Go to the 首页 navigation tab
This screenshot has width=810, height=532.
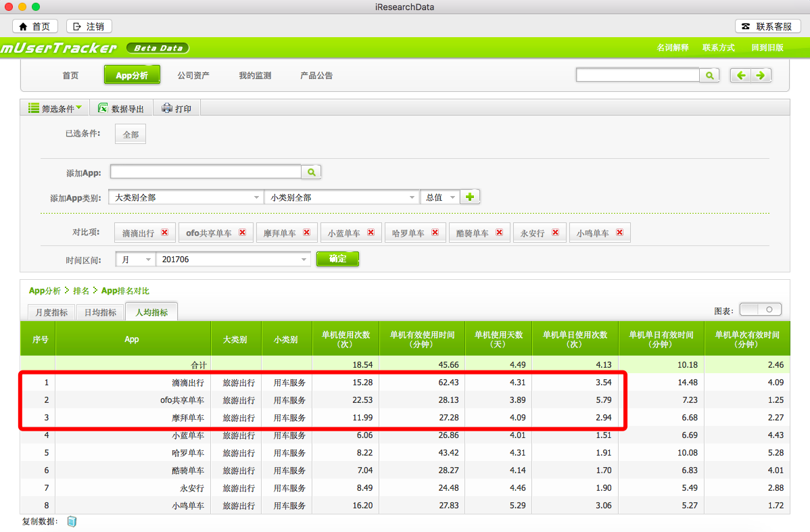[x=70, y=76]
